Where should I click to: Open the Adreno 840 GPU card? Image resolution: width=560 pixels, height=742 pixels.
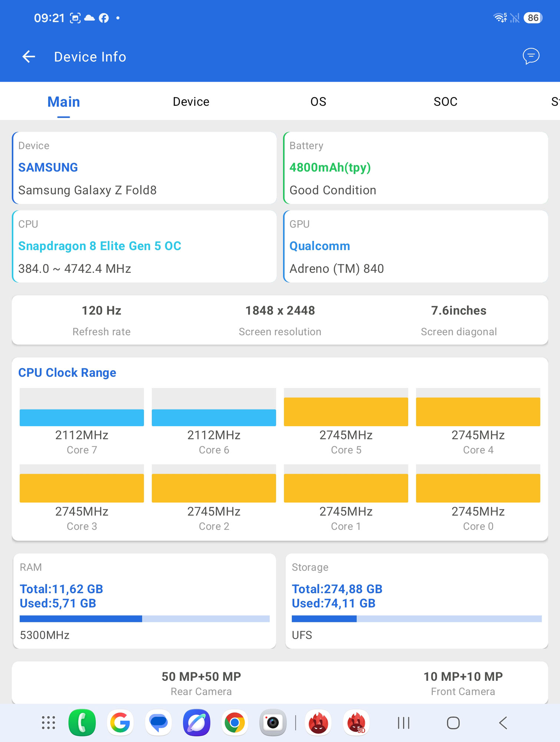[416, 246]
